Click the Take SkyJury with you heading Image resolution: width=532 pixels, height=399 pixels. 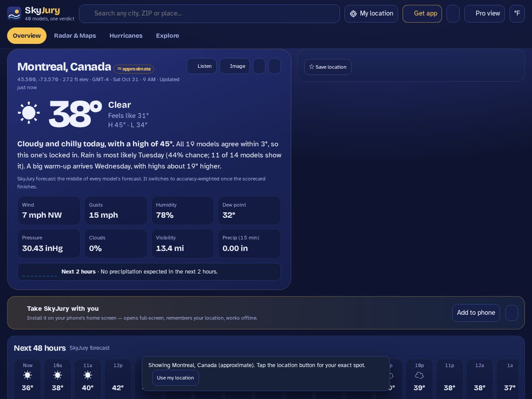pyautogui.click(x=63, y=309)
